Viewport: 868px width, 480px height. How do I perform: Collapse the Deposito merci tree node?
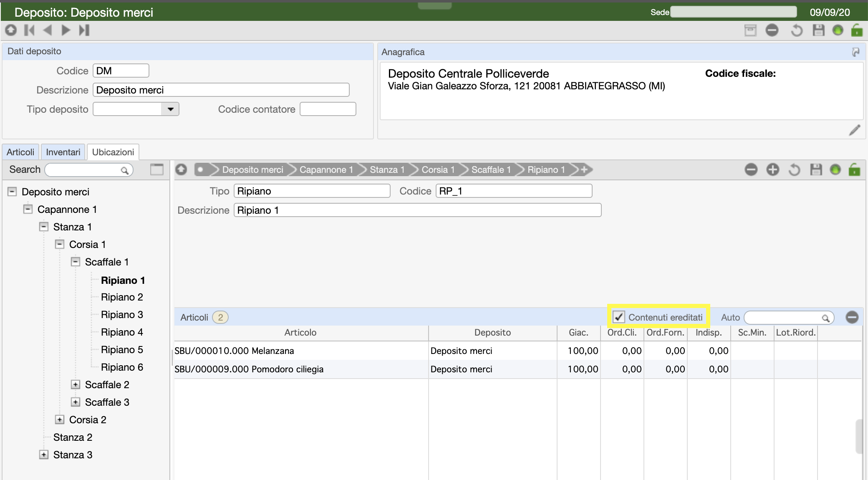(12, 192)
